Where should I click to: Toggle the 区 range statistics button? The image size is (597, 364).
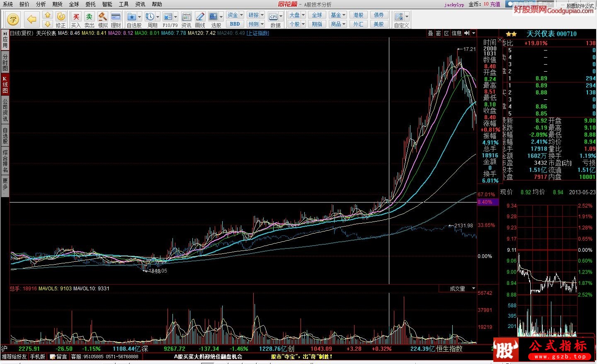click(x=447, y=33)
